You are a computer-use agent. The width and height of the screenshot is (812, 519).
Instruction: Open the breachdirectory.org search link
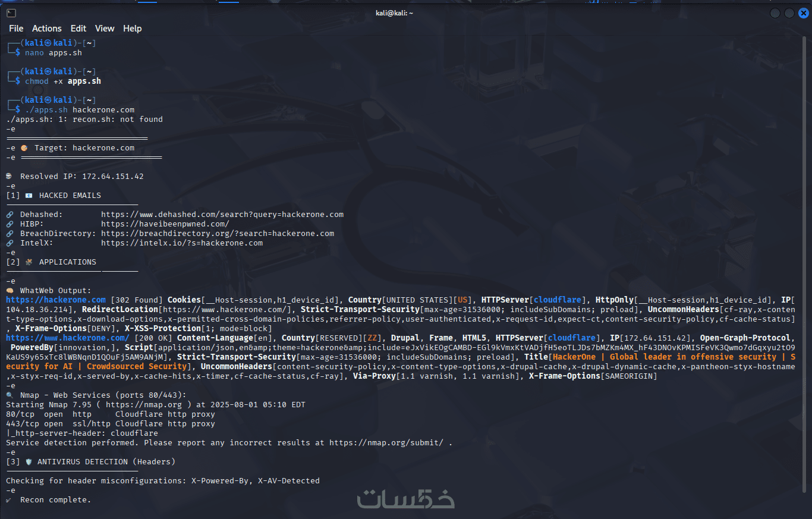coord(218,234)
